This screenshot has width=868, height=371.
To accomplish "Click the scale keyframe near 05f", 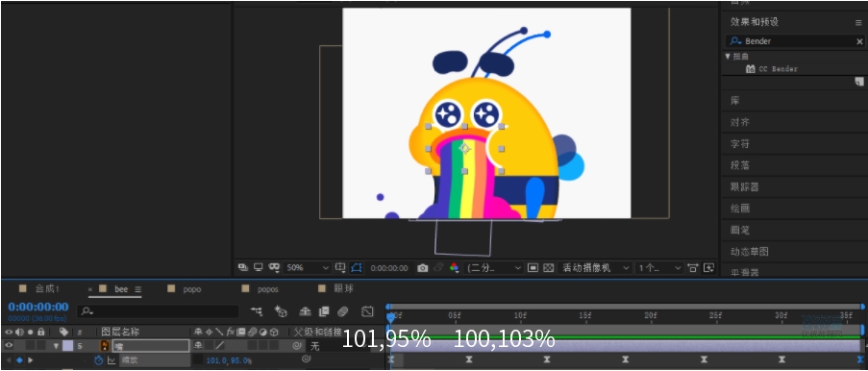I will (x=468, y=359).
